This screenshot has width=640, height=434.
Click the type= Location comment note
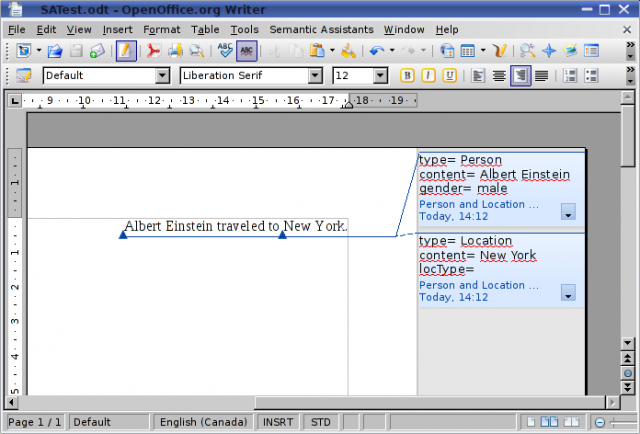click(501, 270)
